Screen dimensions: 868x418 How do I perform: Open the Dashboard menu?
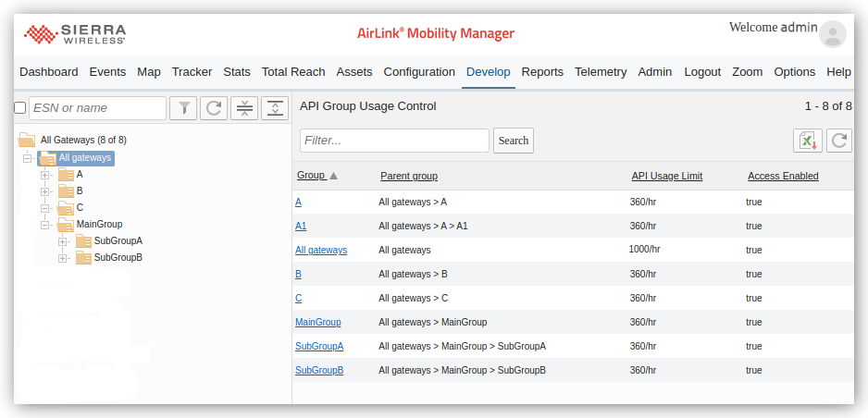tap(49, 72)
